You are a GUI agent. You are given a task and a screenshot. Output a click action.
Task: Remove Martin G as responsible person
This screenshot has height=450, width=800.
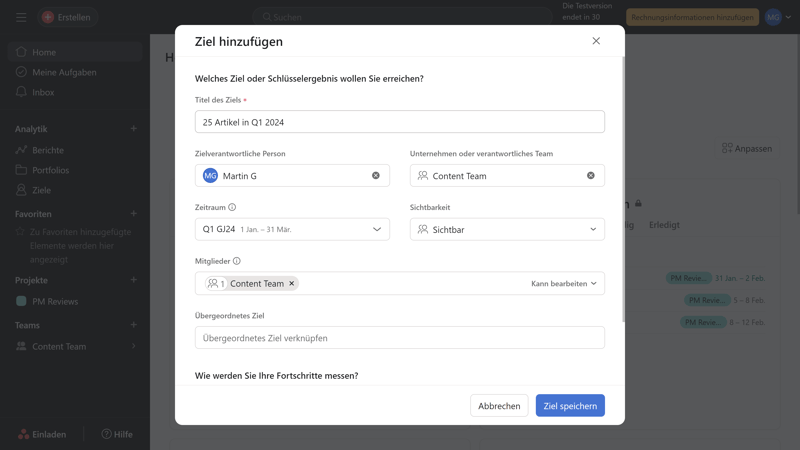point(376,176)
